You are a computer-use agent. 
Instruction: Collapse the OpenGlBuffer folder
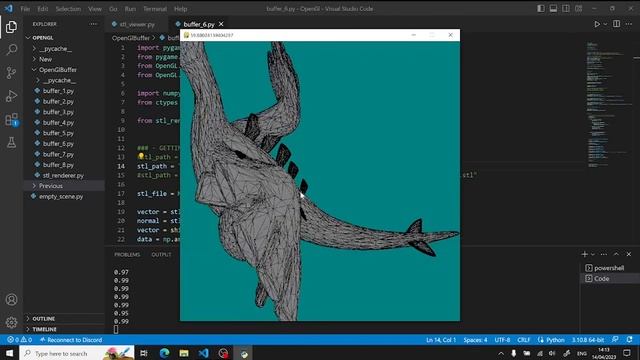tap(58, 70)
